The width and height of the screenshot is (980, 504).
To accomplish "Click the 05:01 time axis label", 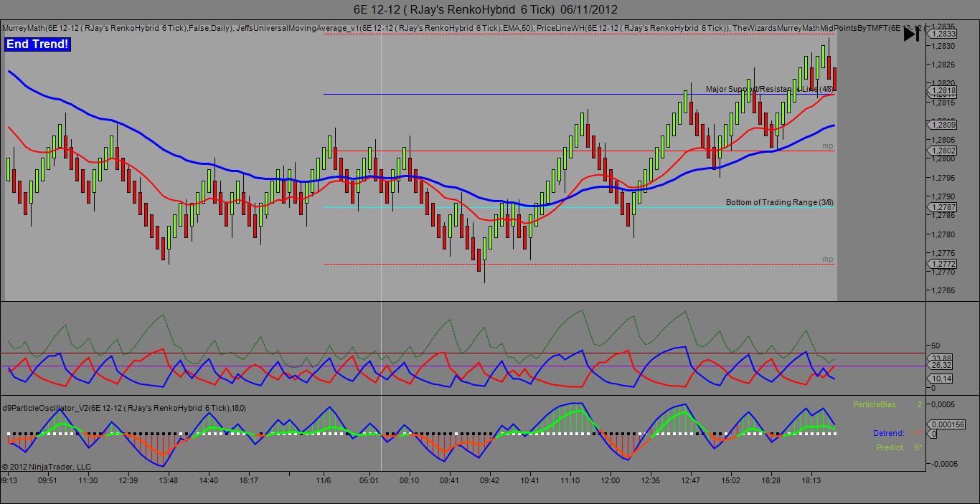I will [369, 481].
